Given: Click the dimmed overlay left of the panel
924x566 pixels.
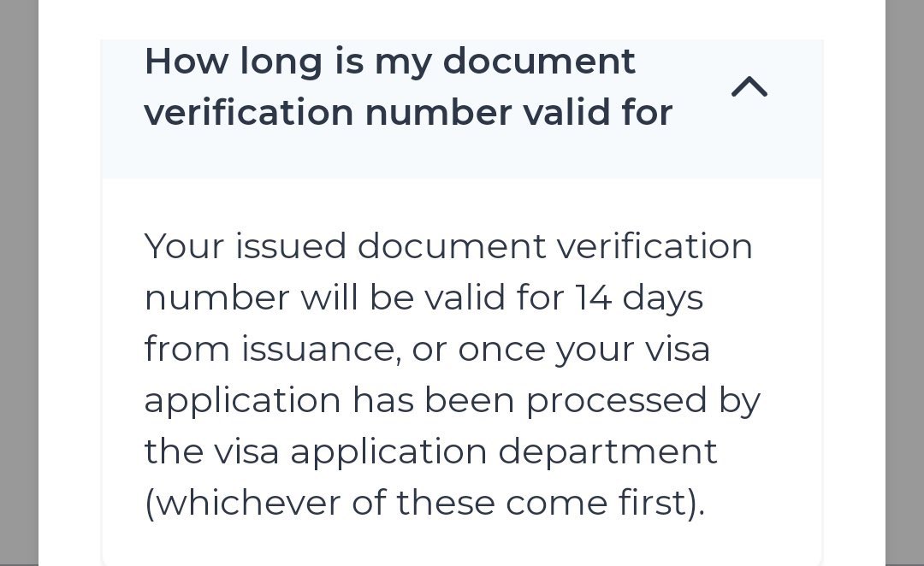Looking at the screenshot, I should click(18, 282).
